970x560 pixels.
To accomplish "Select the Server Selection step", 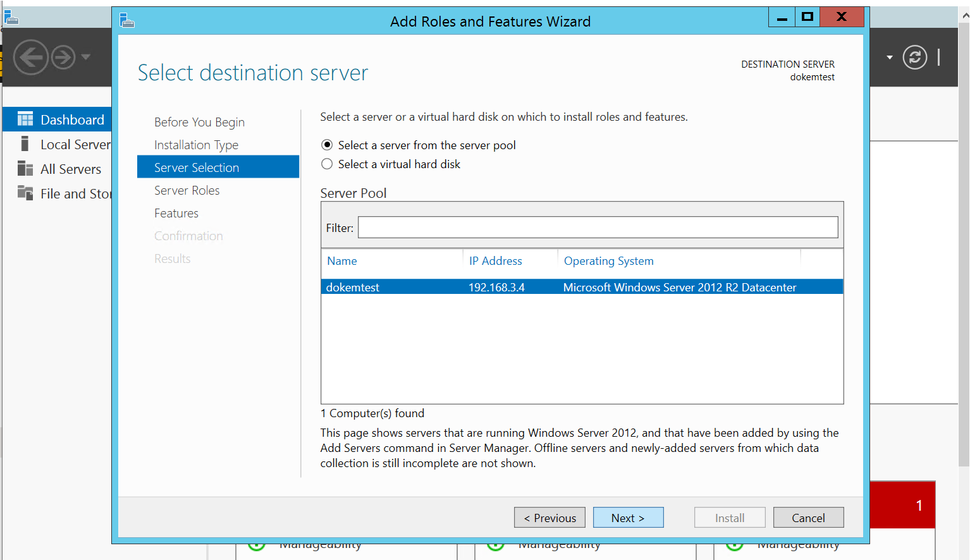I will [218, 167].
